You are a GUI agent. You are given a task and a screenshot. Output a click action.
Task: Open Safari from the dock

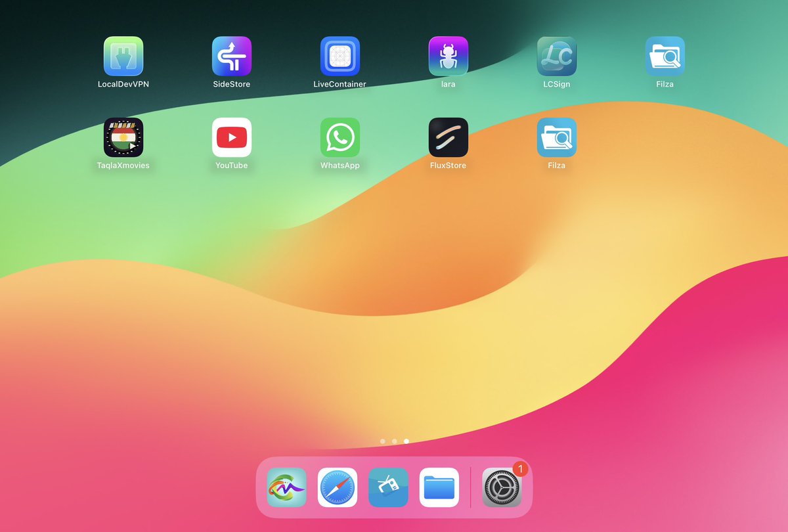click(338, 487)
